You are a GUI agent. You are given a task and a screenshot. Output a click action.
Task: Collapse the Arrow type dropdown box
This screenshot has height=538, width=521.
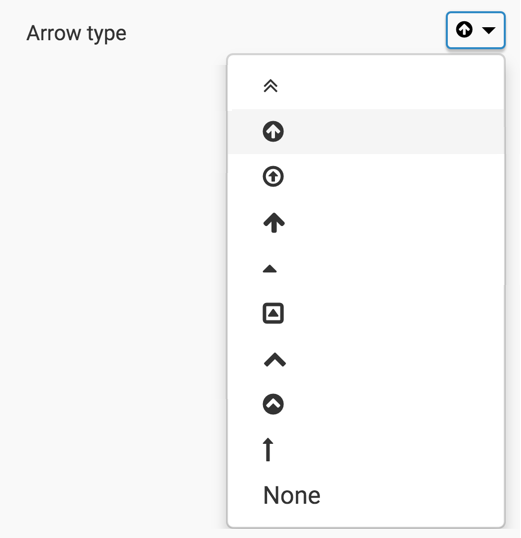pyautogui.click(x=475, y=30)
